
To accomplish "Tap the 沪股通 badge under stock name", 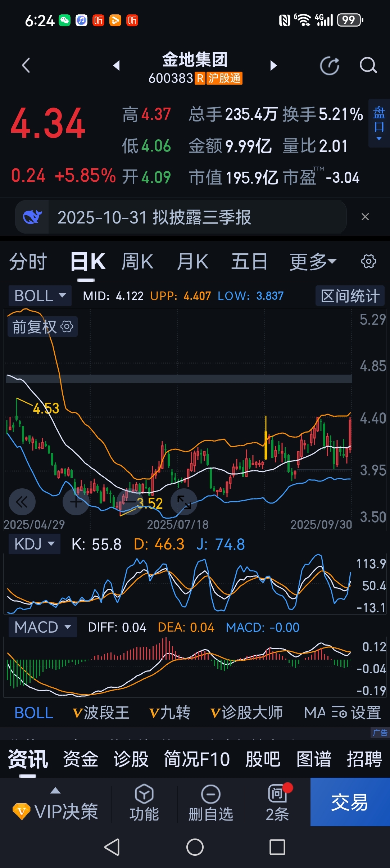I will click(x=224, y=78).
